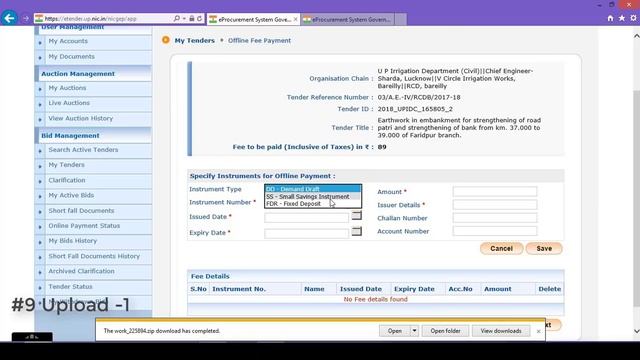Close the first eProcurement tab
This screenshot has width=640, height=360.
pyautogui.click(x=296, y=19)
